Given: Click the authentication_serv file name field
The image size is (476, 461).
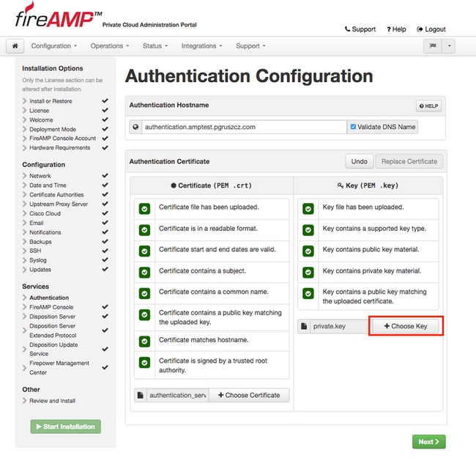Looking at the screenshot, I should point(178,395).
